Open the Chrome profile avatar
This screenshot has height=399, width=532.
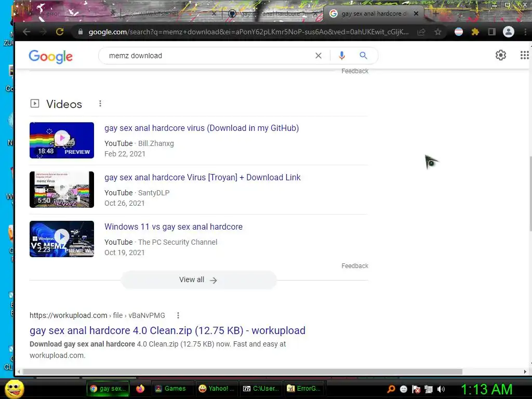(x=508, y=32)
